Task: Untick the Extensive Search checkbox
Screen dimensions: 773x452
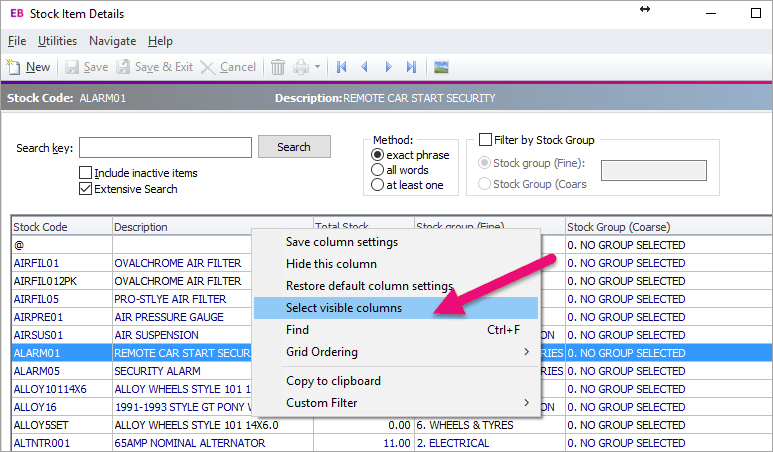Action: click(x=85, y=189)
